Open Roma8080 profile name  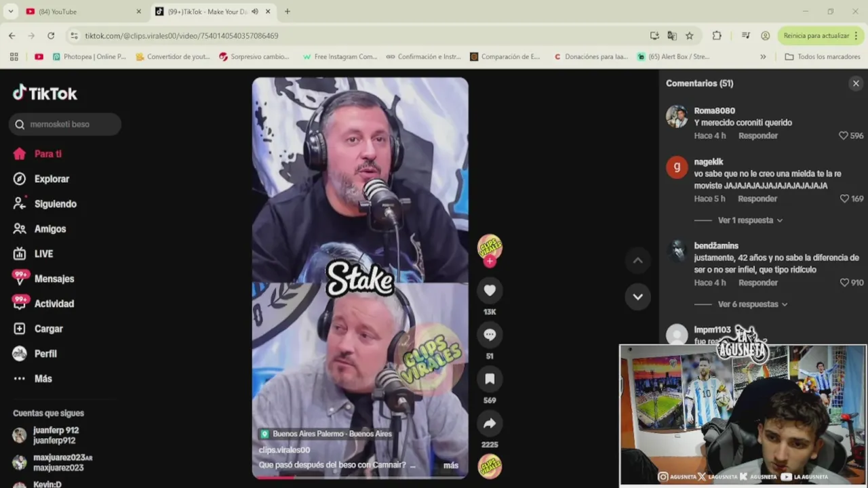tap(714, 110)
